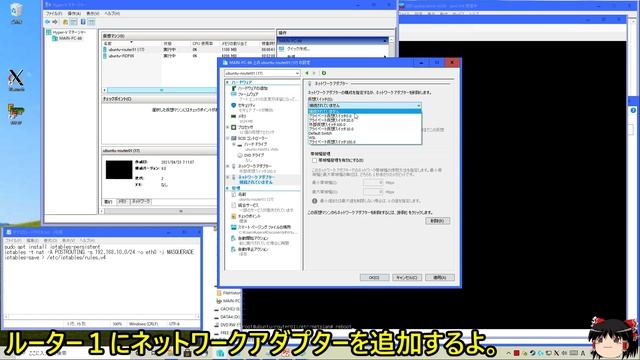Choose highlighted 接続されていません list entry
The width and height of the screenshot is (640, 360).
[364, 111]
